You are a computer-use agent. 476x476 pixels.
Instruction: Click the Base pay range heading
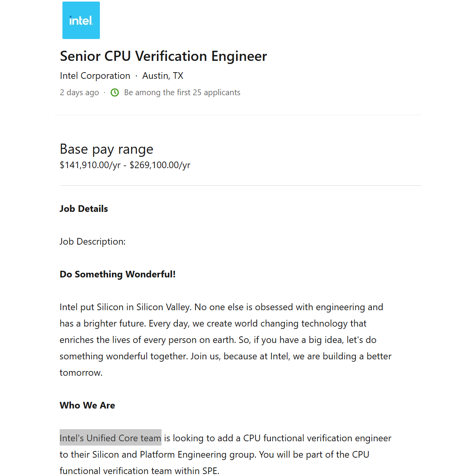(106, 149)
